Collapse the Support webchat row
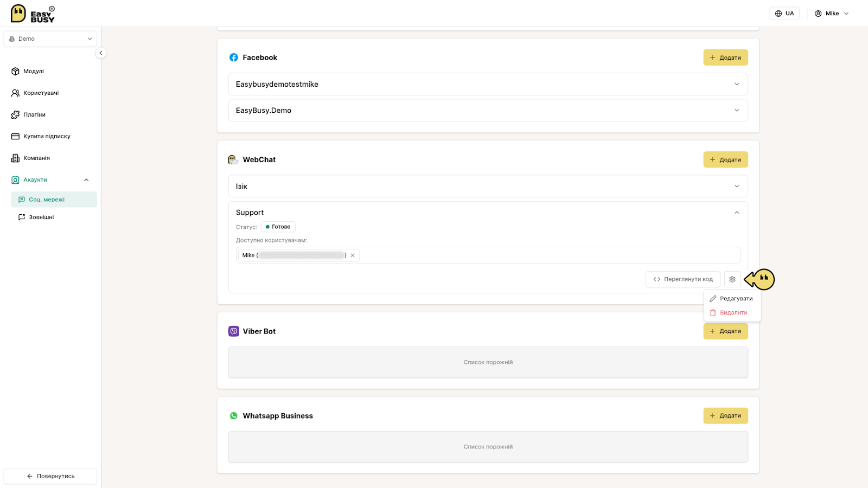 point(737,213)
